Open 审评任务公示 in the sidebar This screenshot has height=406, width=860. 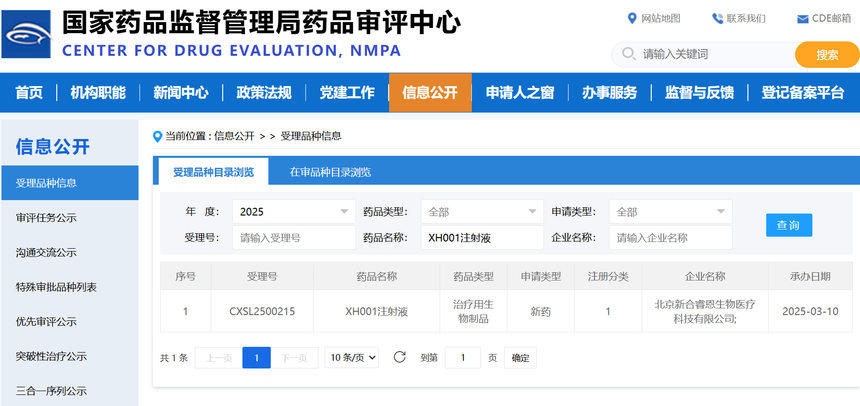coord(46,217)
